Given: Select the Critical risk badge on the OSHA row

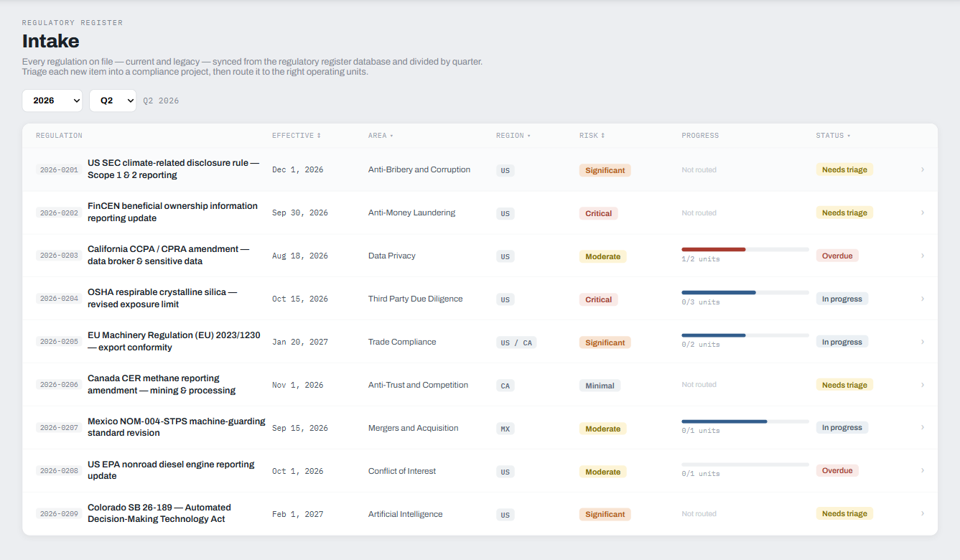Looking at the screenshot, I should coord(599,299).
